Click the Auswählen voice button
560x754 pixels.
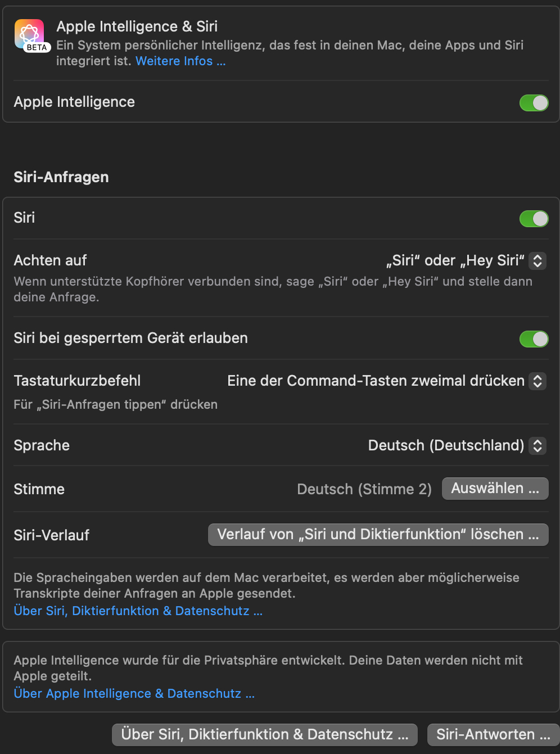click(495, 489)
